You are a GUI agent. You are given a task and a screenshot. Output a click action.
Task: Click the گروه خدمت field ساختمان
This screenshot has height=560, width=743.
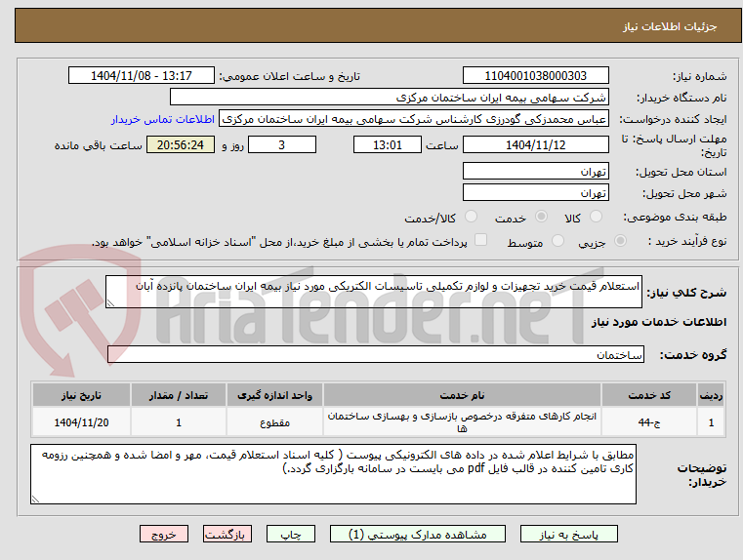[375, 354]
